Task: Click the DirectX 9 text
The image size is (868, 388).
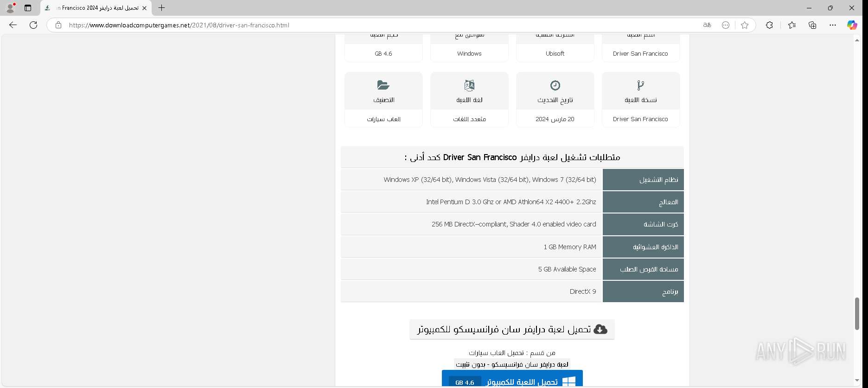Action: (583, 291)
